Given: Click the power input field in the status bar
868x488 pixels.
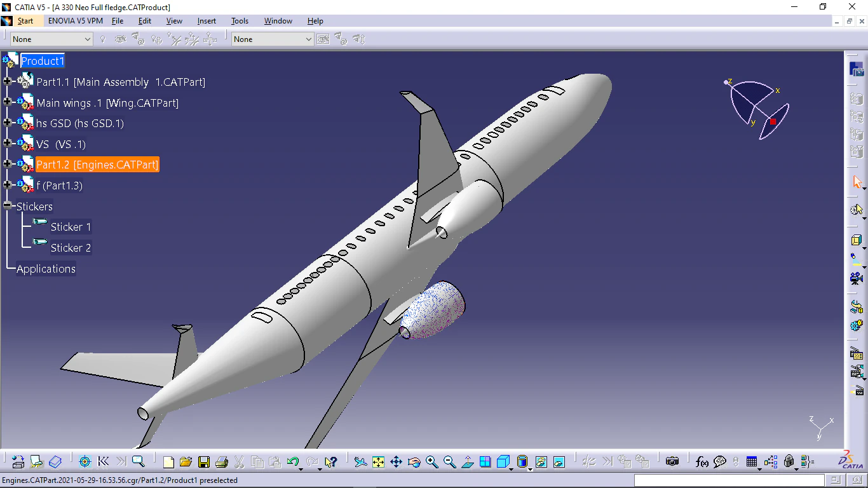Looking at the screenshot, I should coord(729,480).
